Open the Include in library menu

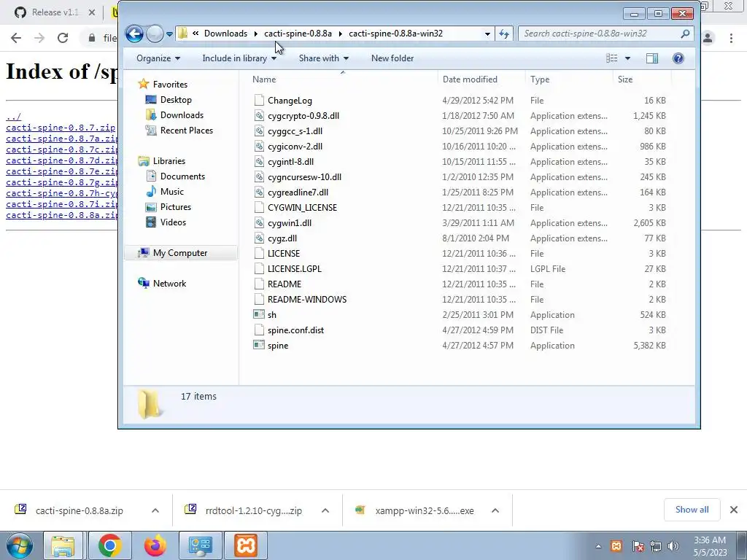[239, 58]
